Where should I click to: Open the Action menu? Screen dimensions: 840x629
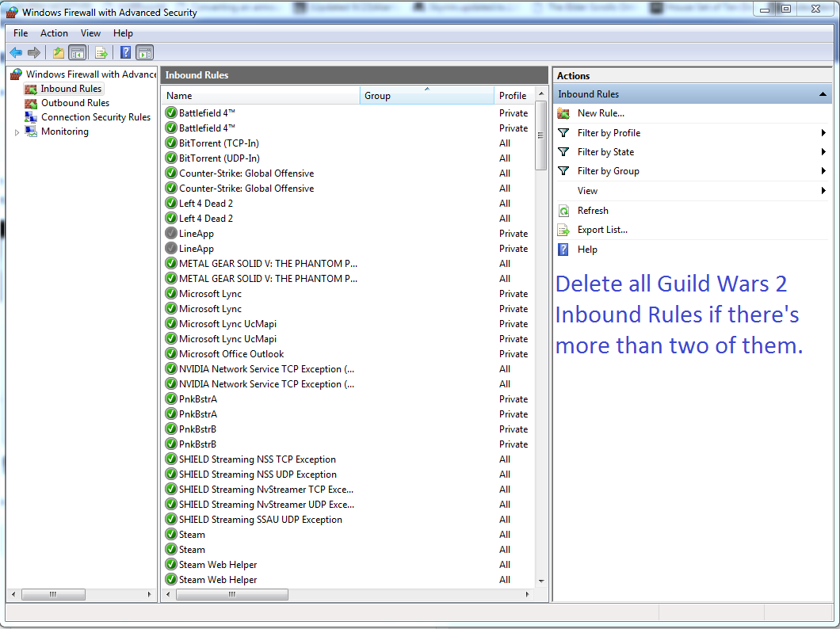click(x=54, y=33)
